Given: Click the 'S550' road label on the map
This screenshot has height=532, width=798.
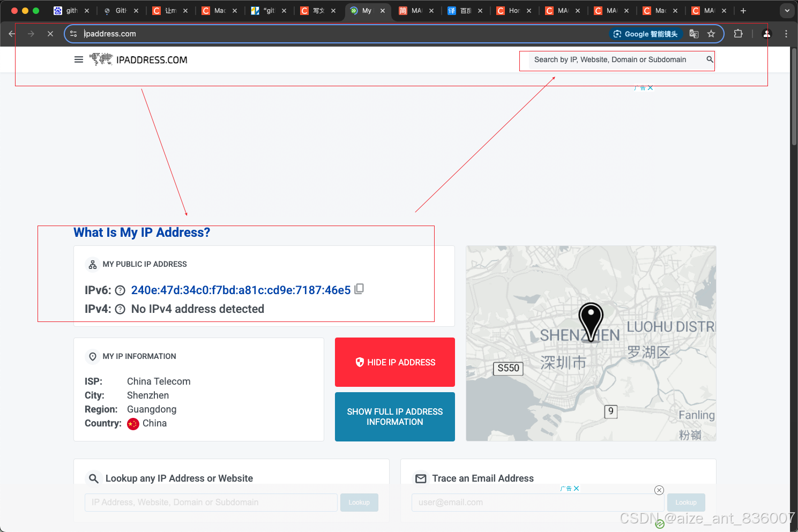Looking at the screenshot, I should (508, 368).
